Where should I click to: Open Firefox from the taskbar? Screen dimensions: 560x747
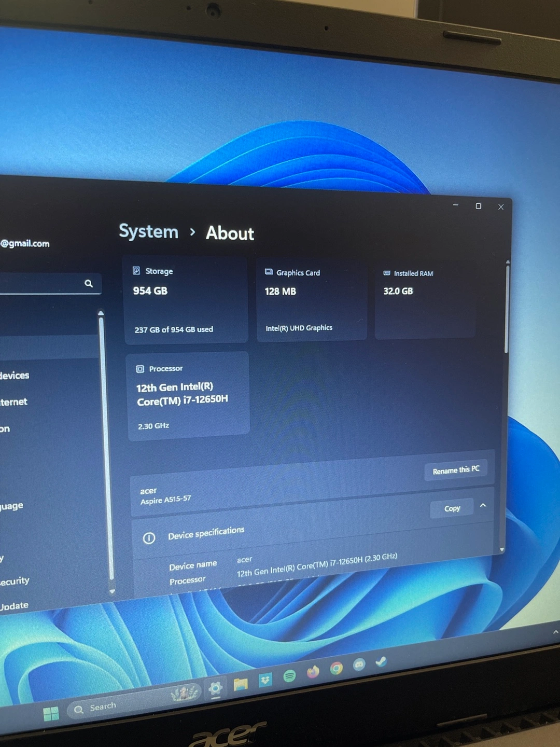313,672
